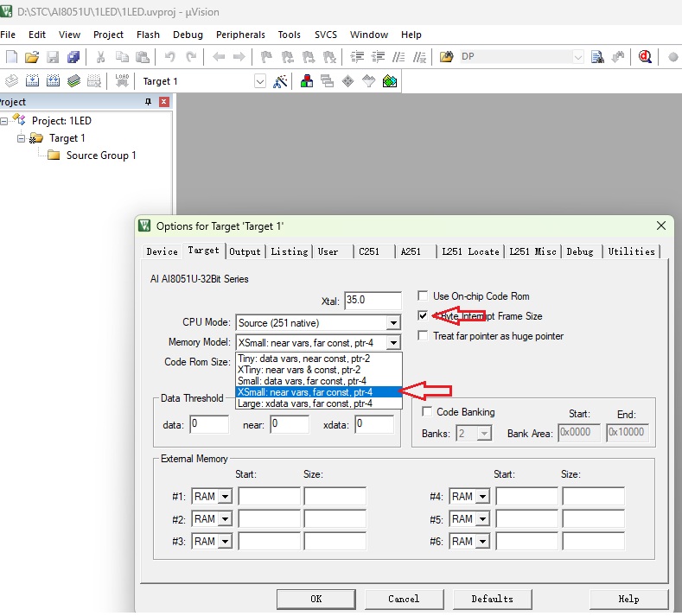Click the xdata threshold field

tap(374, 424)
